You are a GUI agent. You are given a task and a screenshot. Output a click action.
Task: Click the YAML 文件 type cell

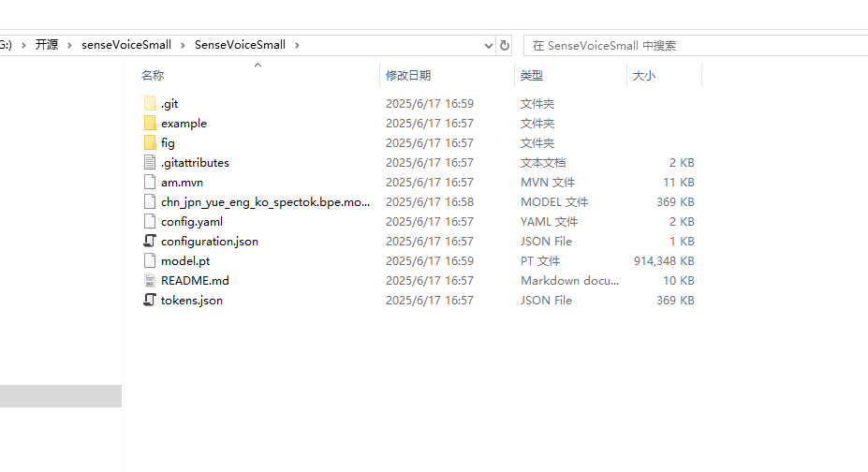pos(549,221)
